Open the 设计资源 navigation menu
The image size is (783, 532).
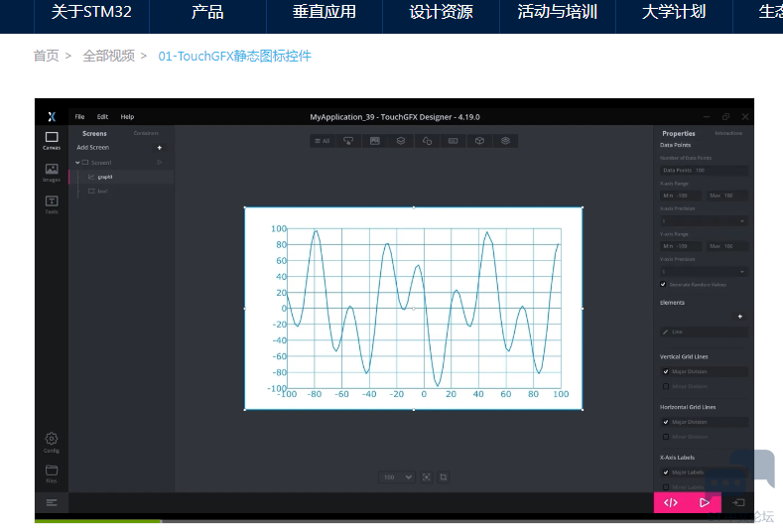pyautogui.click(x=441, y=12)
